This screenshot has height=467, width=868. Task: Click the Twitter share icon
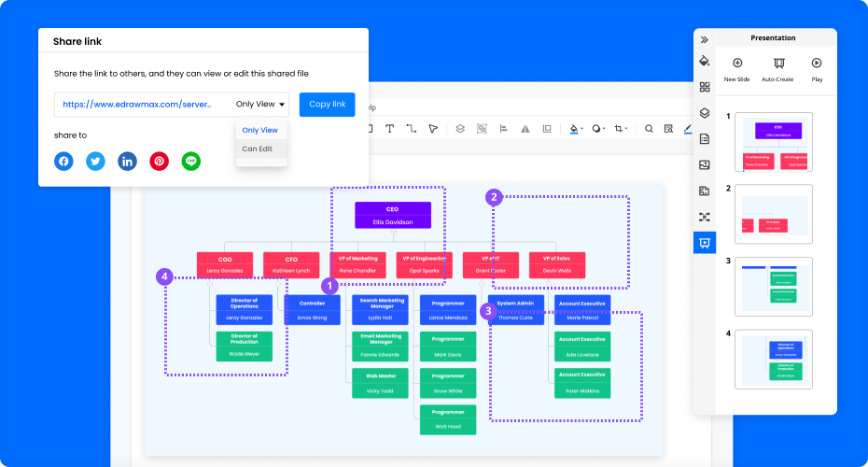pyautogui.click(x=95, y=161)
